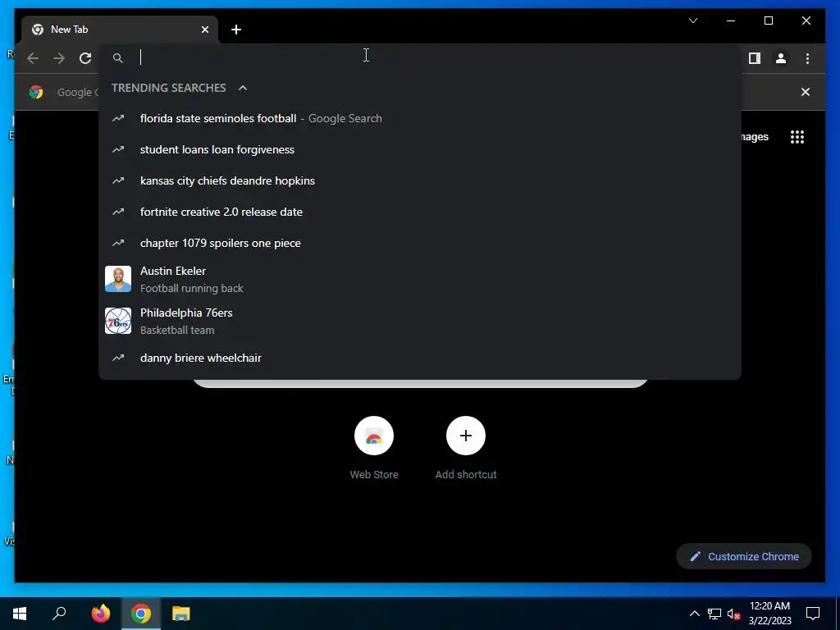Click the trending arrow beside fortnite creative
This screenshot has width=840, height=630.
[118, 212]
